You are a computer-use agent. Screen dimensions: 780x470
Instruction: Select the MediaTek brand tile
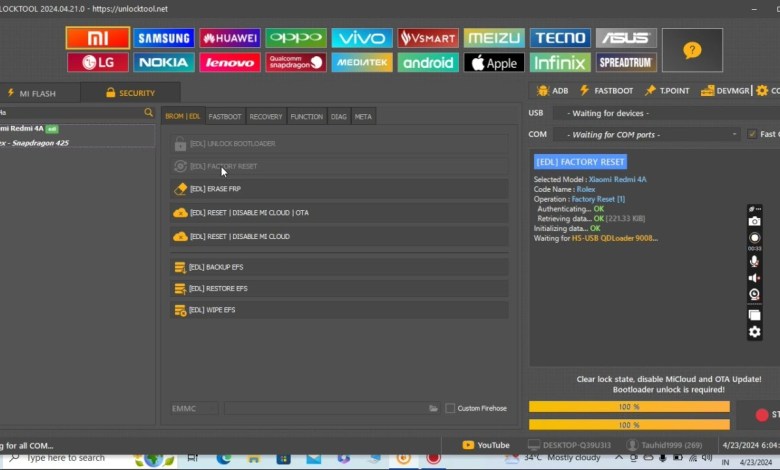[362, 62]
